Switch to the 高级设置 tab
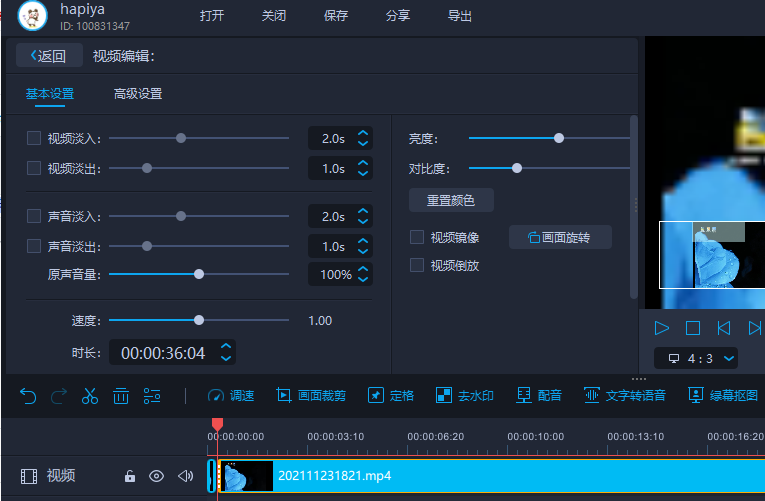This screenshot has width=765, height=501. 138,93
